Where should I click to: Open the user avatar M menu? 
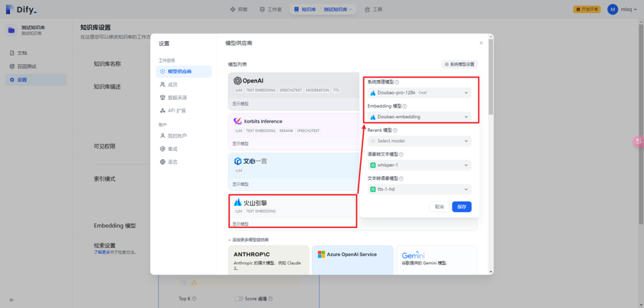pos(612,9)
